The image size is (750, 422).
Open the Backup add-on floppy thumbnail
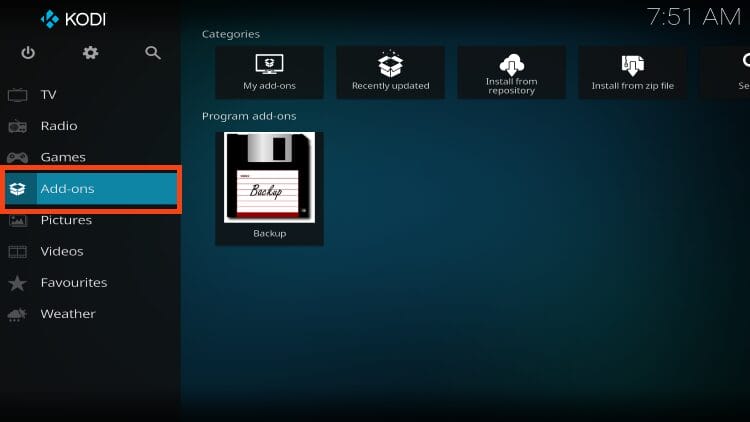pyautogui.click(x=269, y=178)
